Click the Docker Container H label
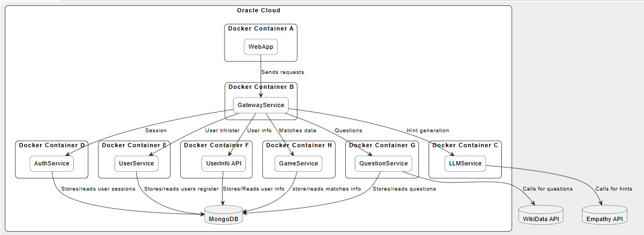 point(299,145)
